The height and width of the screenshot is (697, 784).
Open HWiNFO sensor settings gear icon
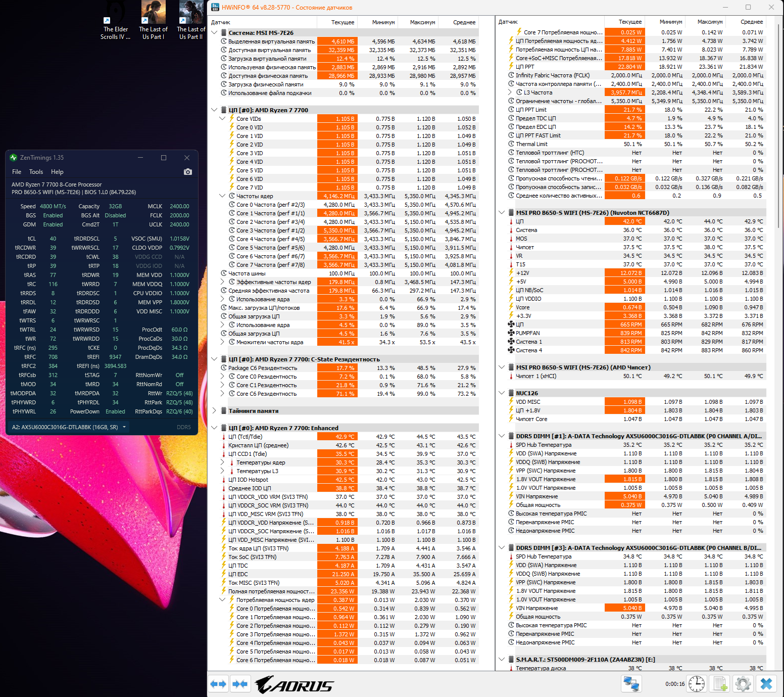point(743,684)
